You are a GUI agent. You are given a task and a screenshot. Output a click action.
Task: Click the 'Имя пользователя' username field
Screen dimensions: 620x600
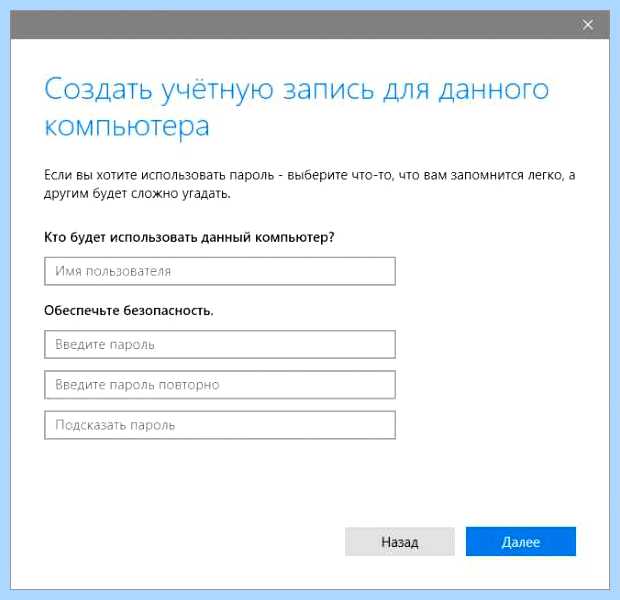click(x=220, y=271)
